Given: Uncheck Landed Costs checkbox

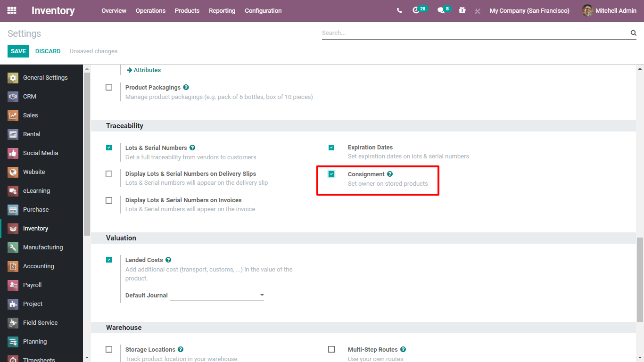Looking at the screenshot, I should click(x=109, y=260).
